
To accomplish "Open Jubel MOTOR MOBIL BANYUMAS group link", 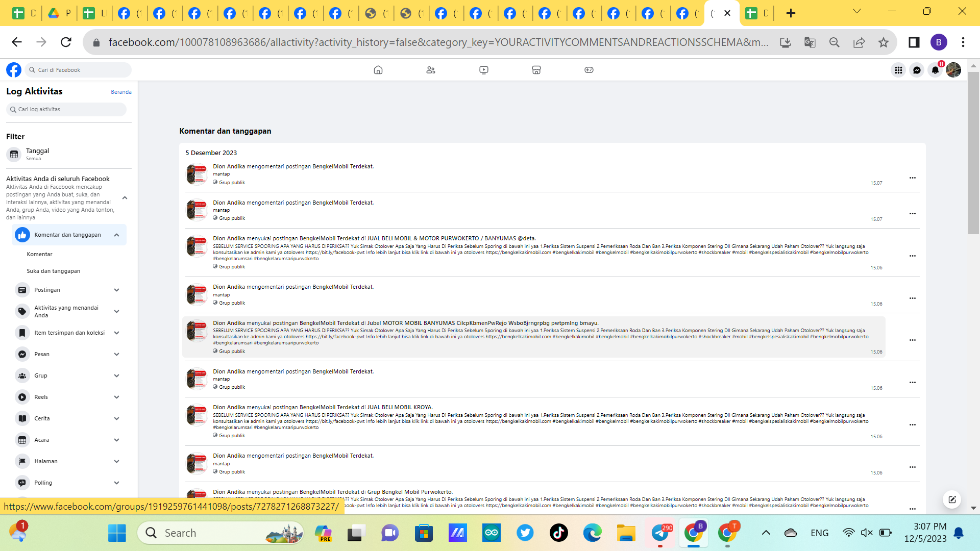I will tap(482, 323).
